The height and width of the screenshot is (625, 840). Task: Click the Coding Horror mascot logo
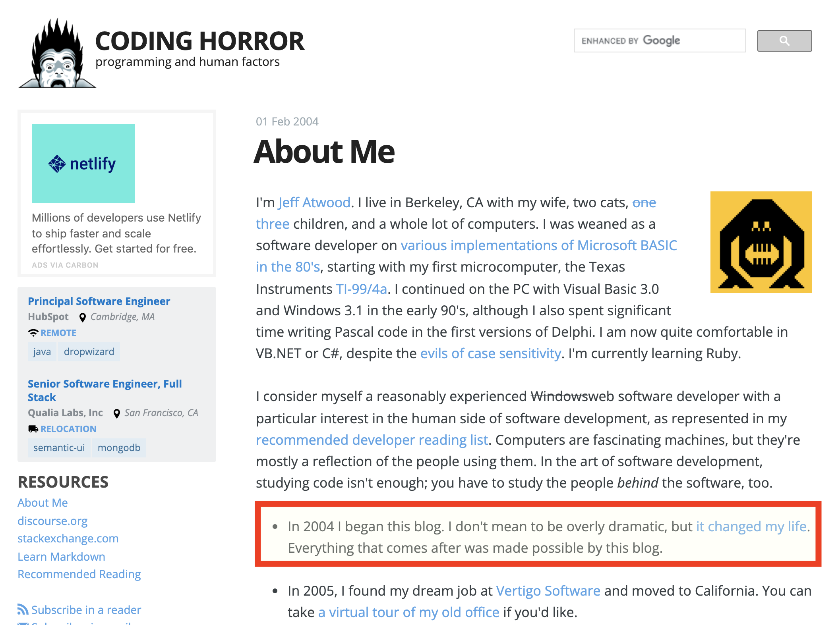pos(57,53)
